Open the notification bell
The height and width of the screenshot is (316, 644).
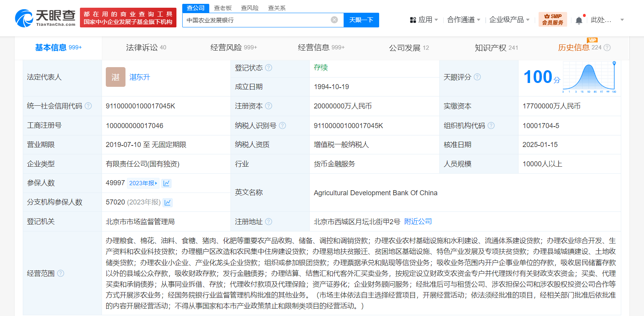click(x=579, y=20)
